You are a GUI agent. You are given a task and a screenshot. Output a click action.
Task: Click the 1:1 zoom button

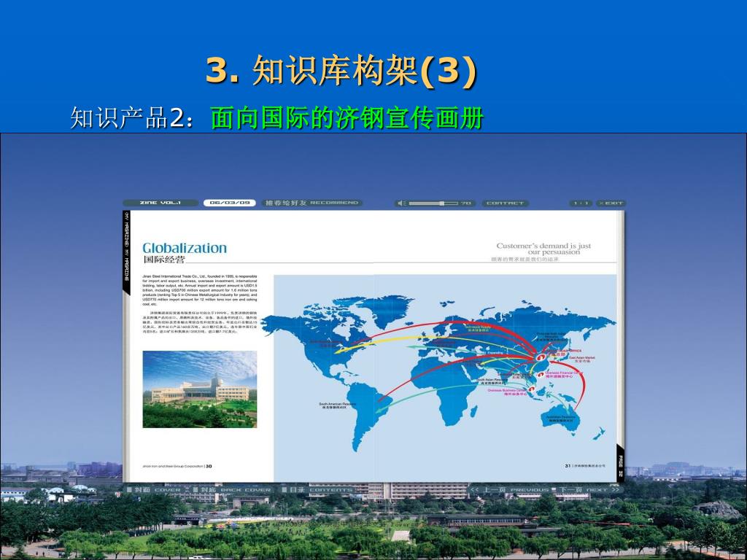coord(581,203)
